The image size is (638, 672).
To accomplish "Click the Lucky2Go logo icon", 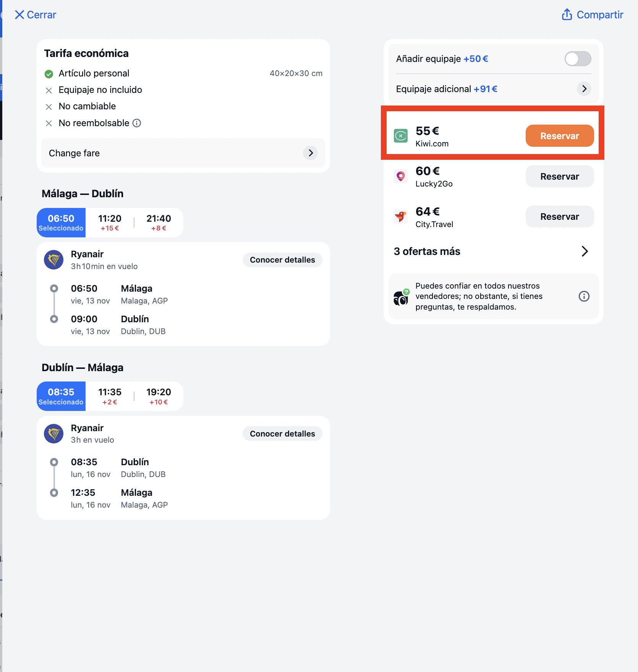I will [x=401, y=176].
